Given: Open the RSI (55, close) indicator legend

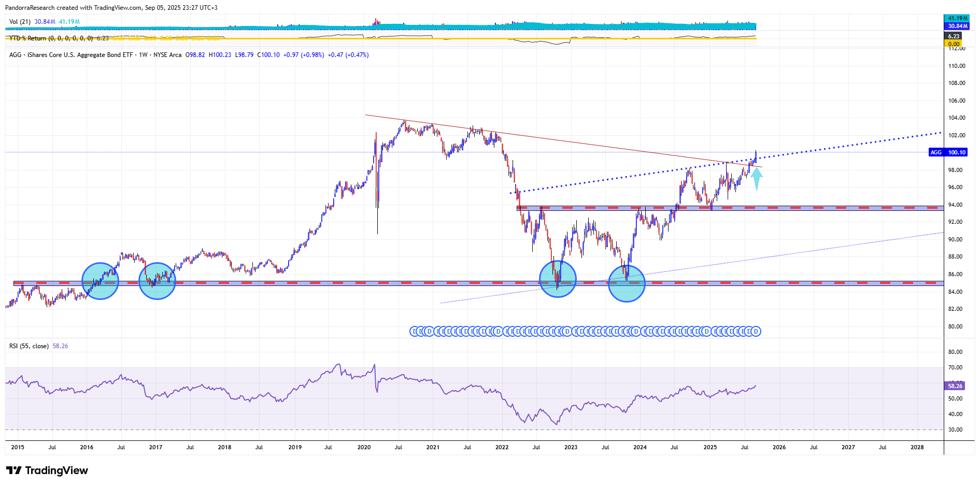Looking at the screenshot, I should (x=29, y=346).
